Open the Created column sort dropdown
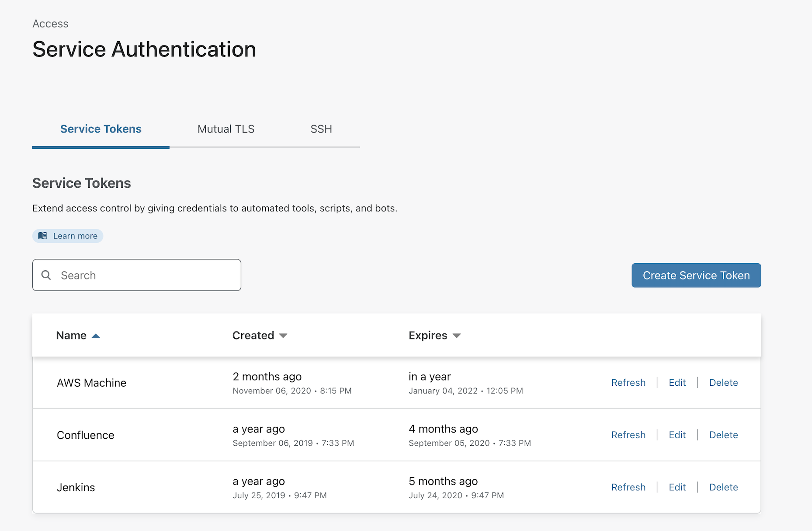812x531 pixels. click(283, 335)
